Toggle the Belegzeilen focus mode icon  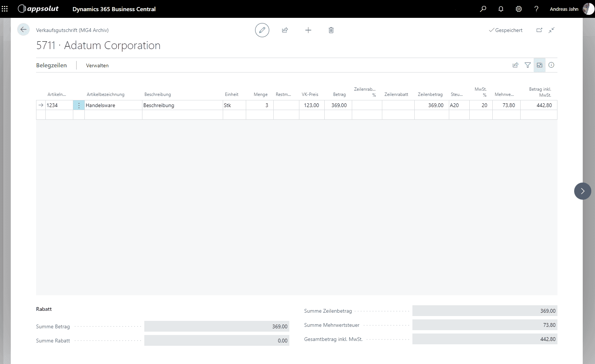coord(540,65)
